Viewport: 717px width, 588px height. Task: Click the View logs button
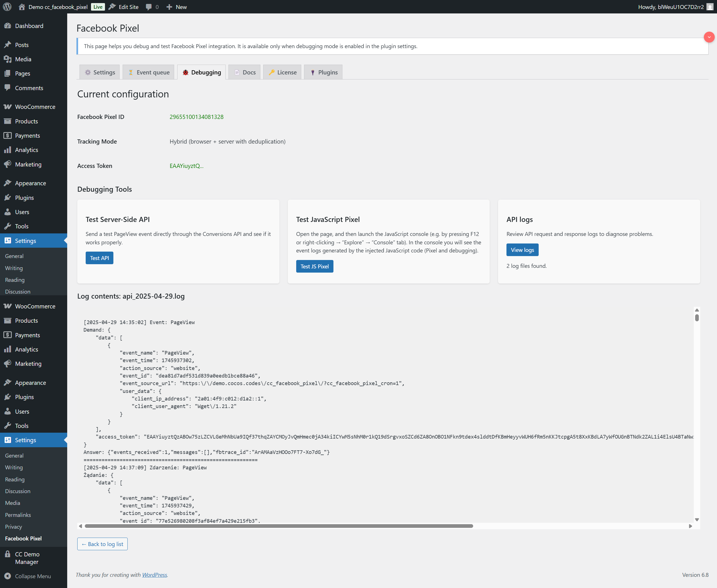point(522,250)
